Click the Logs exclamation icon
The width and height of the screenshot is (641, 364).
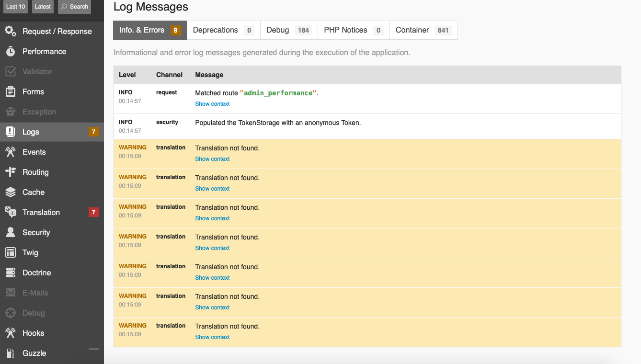click(x=11, y=132)
